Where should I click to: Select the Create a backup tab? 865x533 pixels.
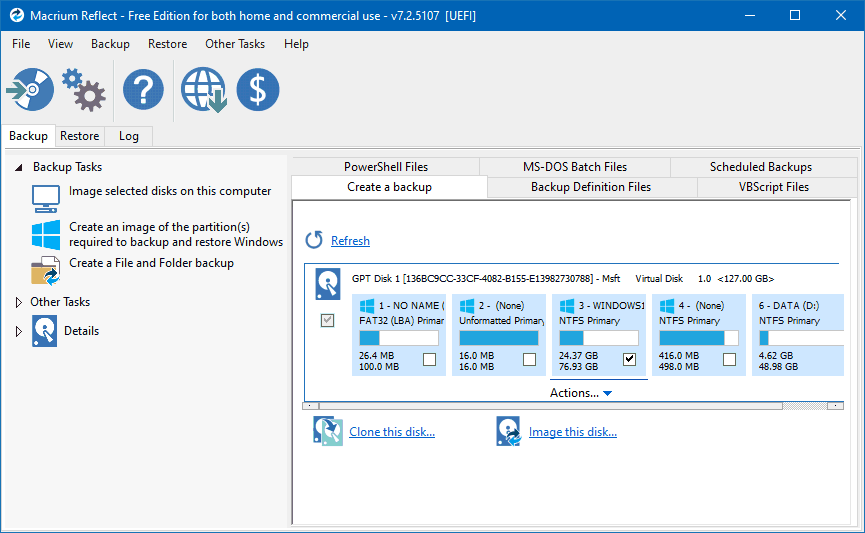pyautogui.click(x=389, y=187)
